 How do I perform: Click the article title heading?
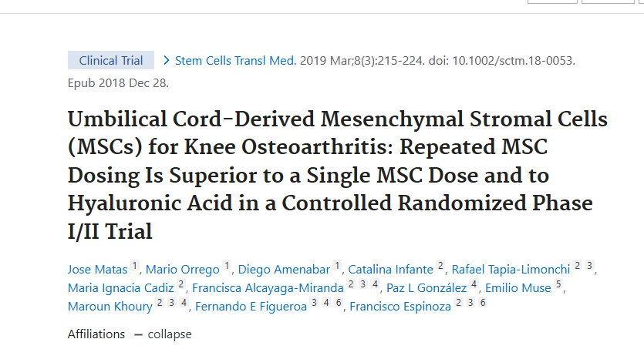pyautogui.click(x=338, y=175)
